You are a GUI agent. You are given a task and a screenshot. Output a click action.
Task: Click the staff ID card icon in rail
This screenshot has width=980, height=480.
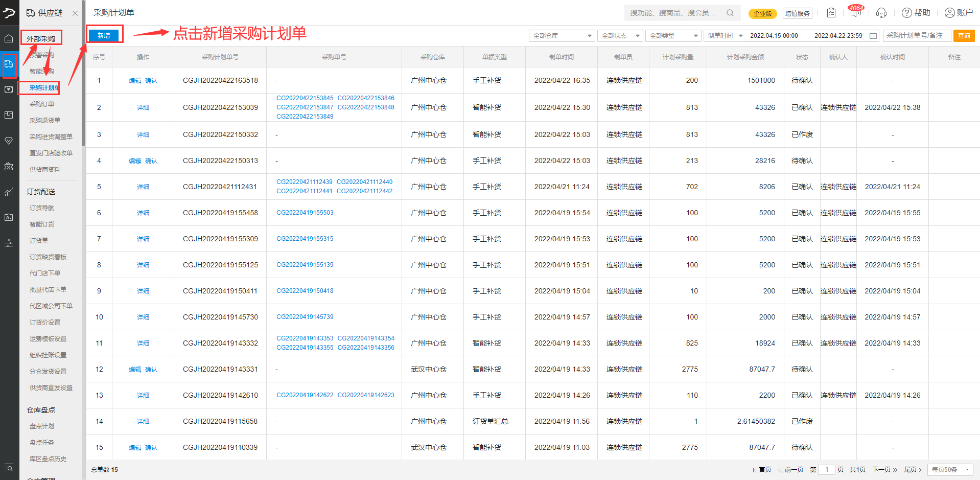(9, 217)
